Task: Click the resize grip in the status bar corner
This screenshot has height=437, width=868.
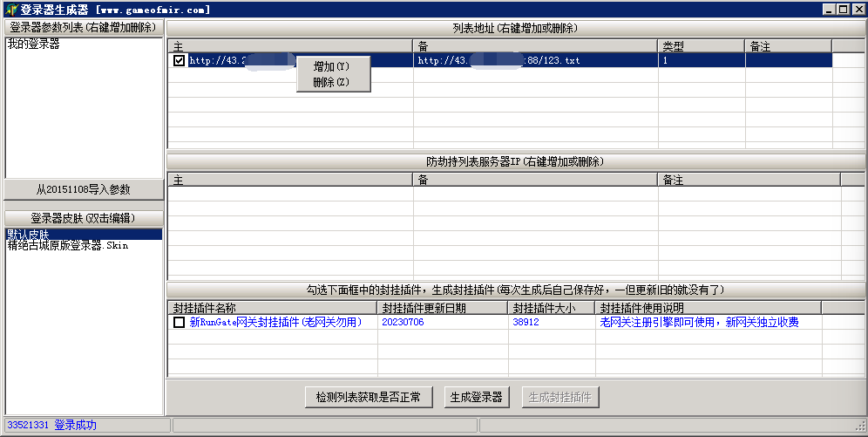Action: (861, 426)
